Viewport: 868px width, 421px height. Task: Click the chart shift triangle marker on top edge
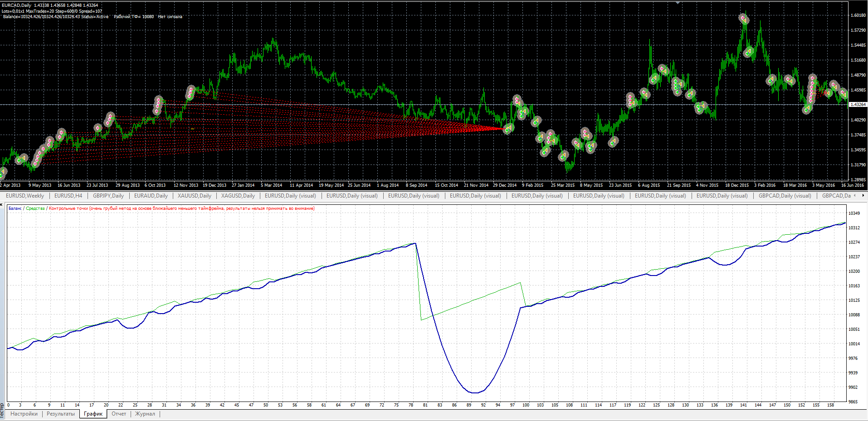click(678, 2)
